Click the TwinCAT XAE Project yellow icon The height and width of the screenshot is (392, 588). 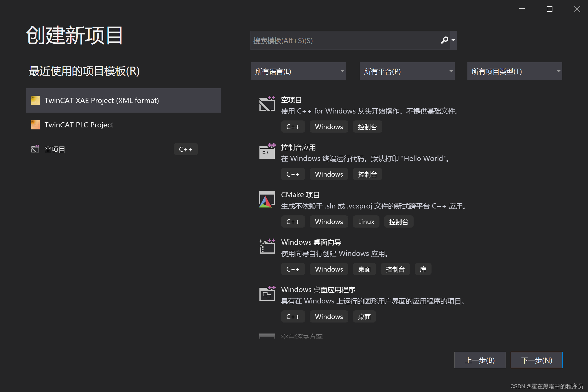[35, 100]
